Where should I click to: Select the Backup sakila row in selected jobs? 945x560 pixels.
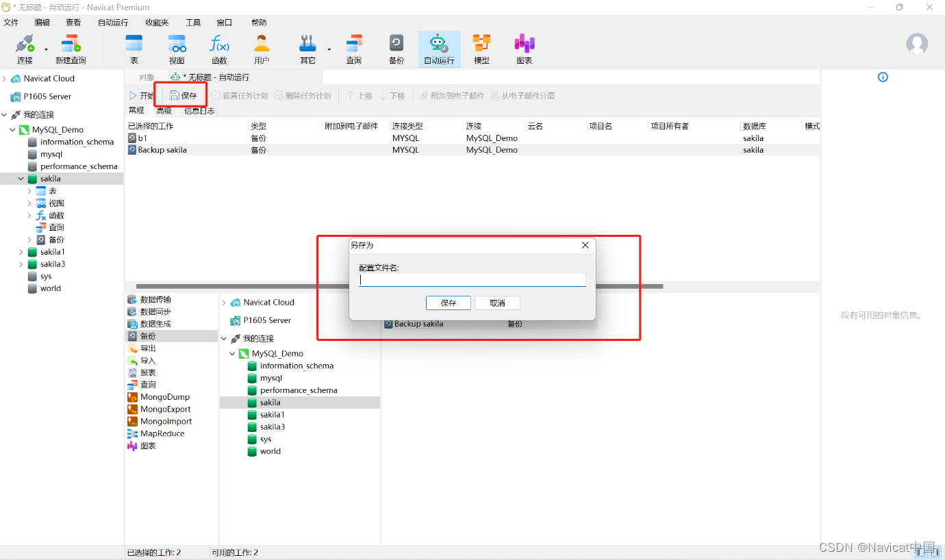click(473, 150)
